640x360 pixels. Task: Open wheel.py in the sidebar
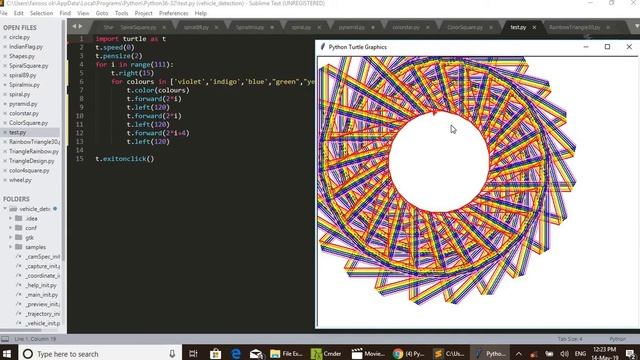(x=20, y=180)
